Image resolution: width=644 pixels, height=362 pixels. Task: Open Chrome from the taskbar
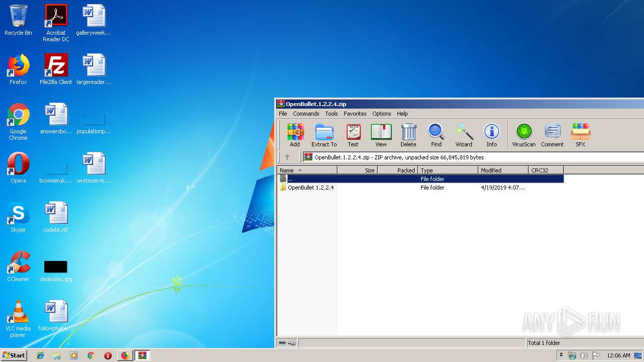pos(91,355)
